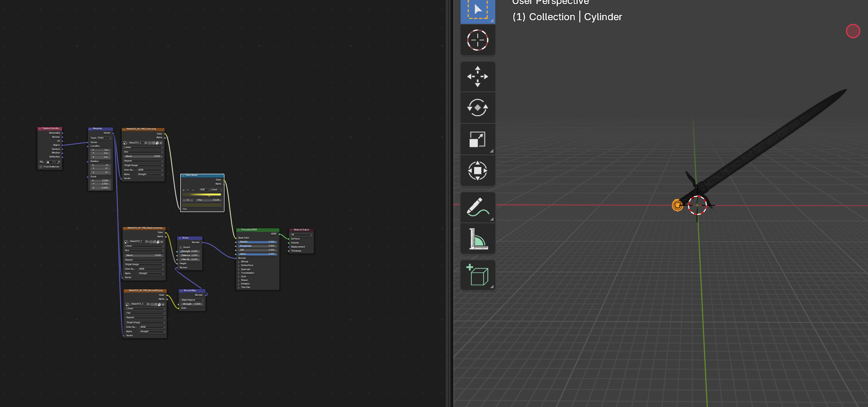Open the Mapping Type dropdown set to Point
Image resolution: width=868 pixels, height=407 pixels.
(x=105, y=138)
